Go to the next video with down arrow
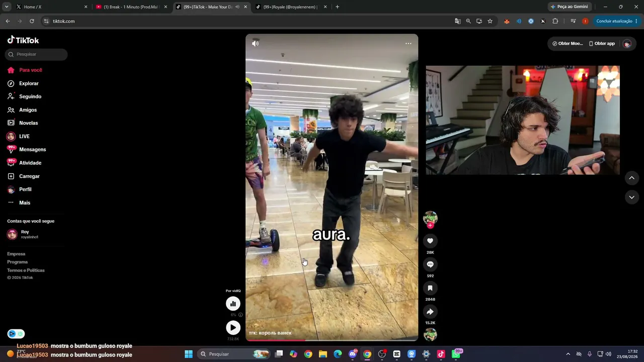The image size is (644, 362). (x=632, y=197)
